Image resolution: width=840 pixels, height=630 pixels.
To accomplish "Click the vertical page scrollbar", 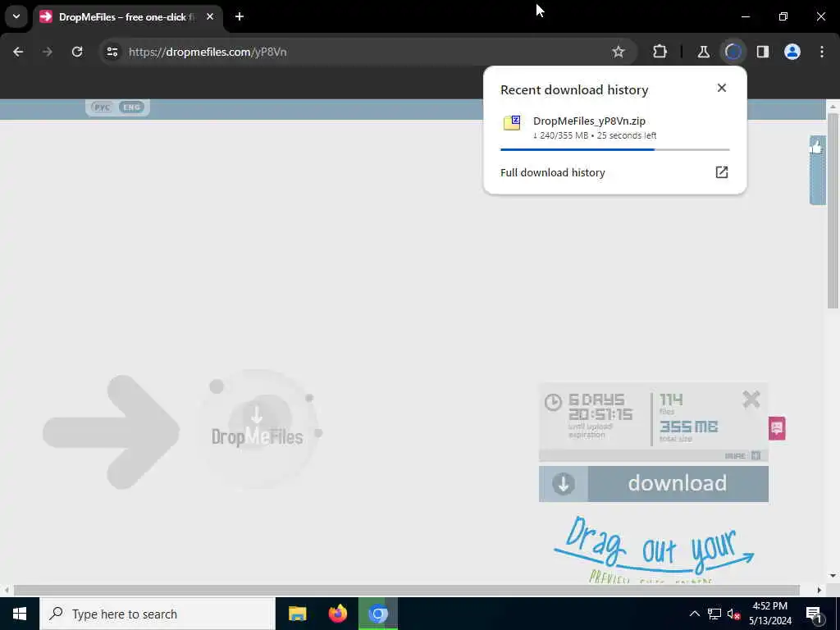I will tap(833, 211).
